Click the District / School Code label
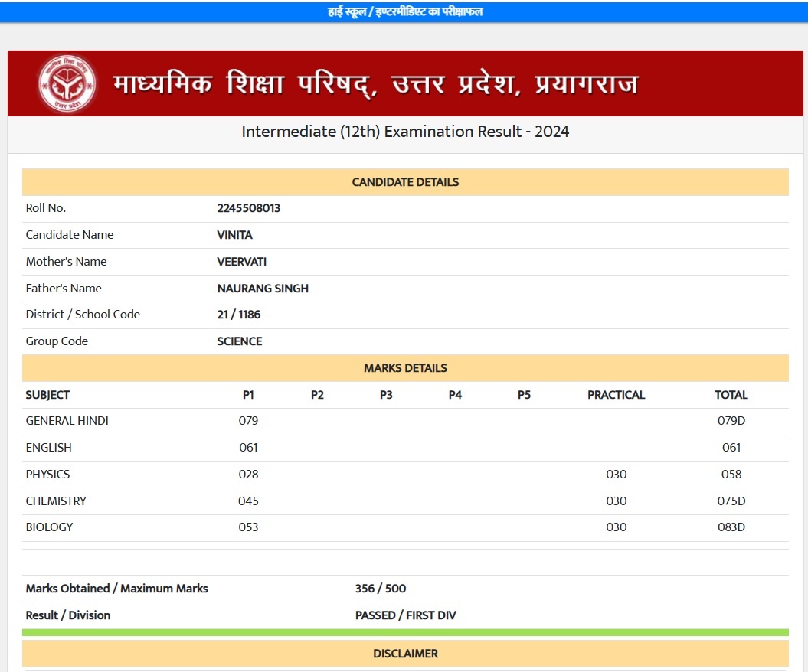The width and height of the screenshot is (808, 672). 83,314
